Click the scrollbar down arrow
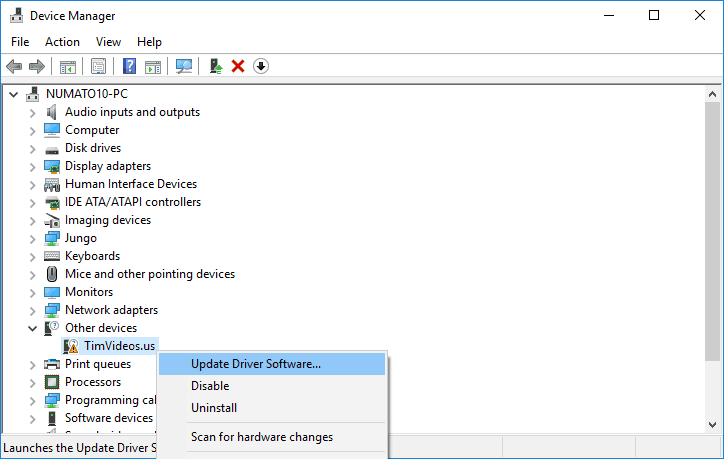The width and height of the screenshot is (724, 459). [712, 425]
